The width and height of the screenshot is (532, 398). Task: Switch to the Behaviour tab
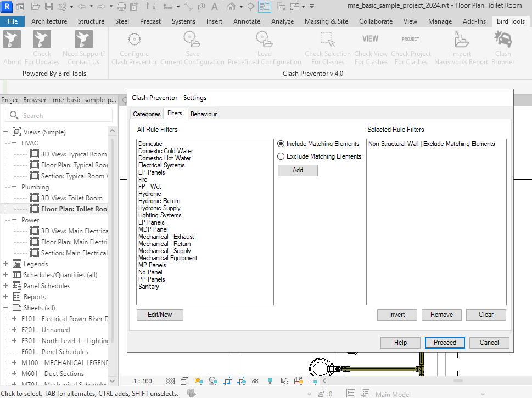pyautogui.click(x=204, y=114)
